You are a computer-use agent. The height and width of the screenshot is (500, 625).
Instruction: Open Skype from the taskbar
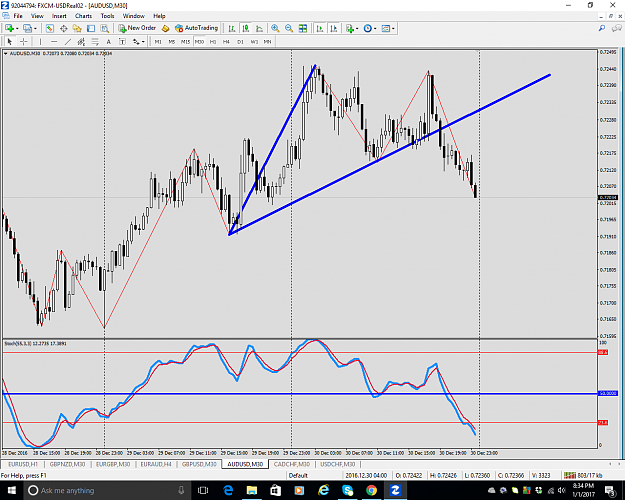point(347,490)
